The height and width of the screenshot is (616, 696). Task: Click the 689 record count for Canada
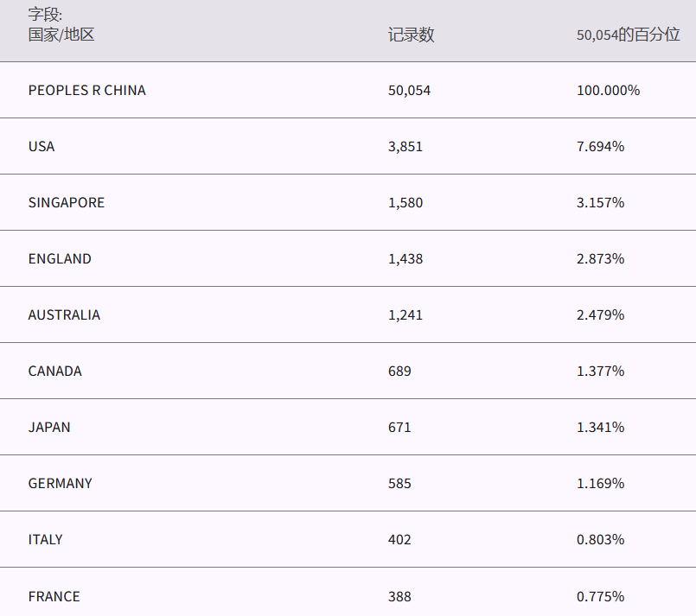(x=399, y=371)
